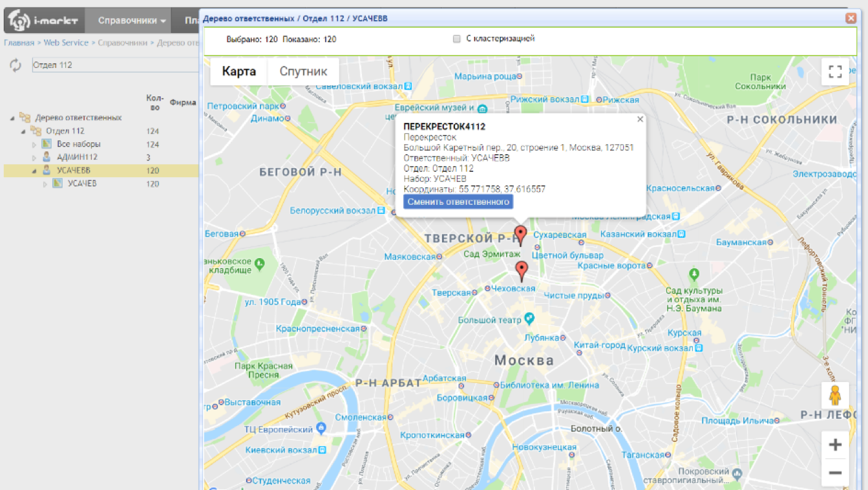
Task: Click the Красносельская metro station icon
Action: click(x=719, y=188)
